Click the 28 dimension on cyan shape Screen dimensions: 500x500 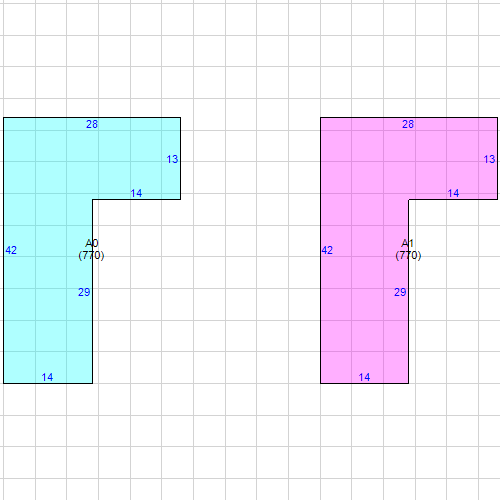click(92, 124)
